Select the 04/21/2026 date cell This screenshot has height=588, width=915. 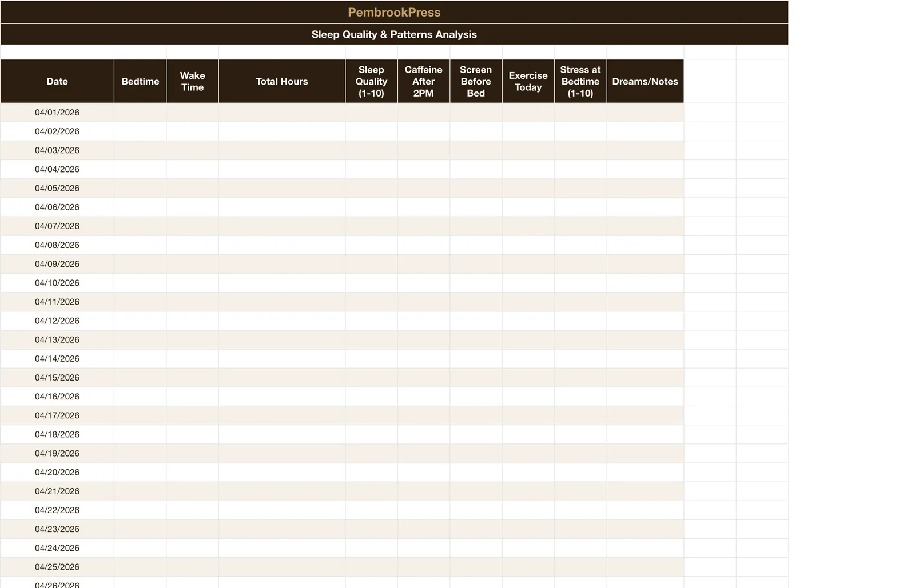pos(57,491)
